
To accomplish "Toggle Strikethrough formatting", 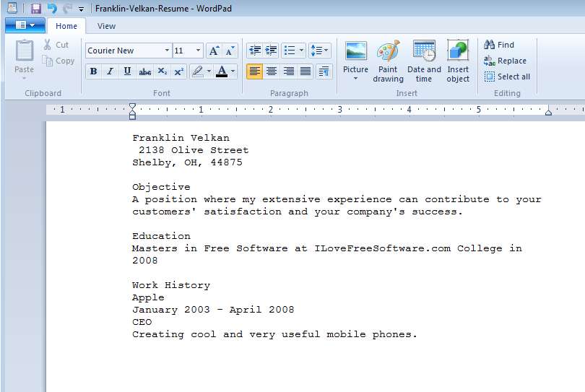I will [144, 71].
